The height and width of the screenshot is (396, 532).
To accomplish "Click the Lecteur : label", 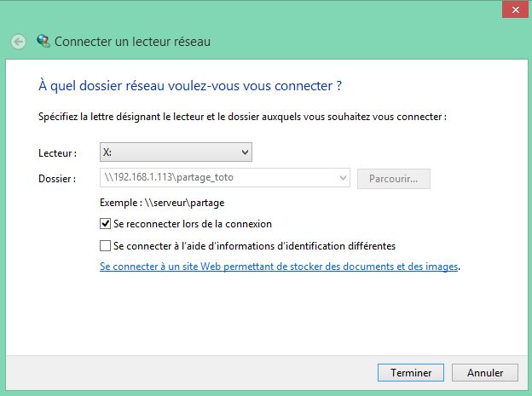I will click(x=57, y=153).
